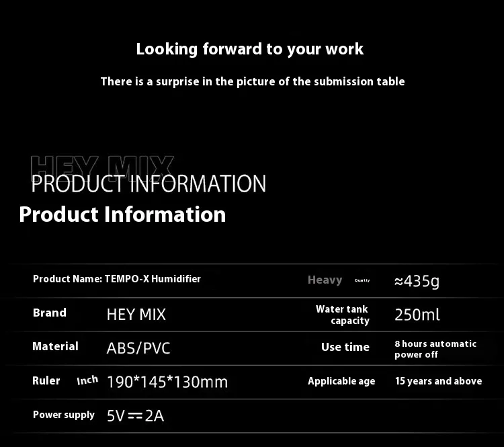Click the outlined HEY MIX logo text

[x=102, y=165]
